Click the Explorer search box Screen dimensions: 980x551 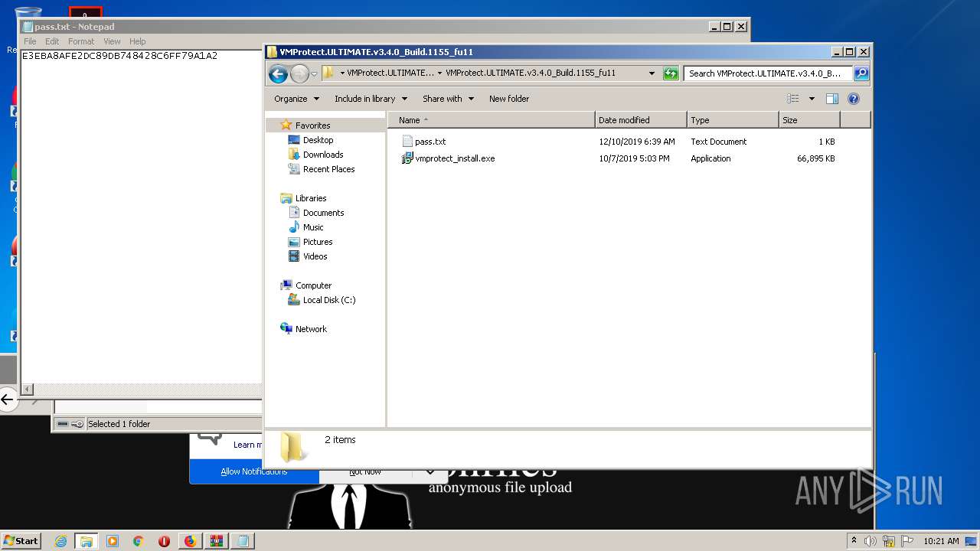768,73
